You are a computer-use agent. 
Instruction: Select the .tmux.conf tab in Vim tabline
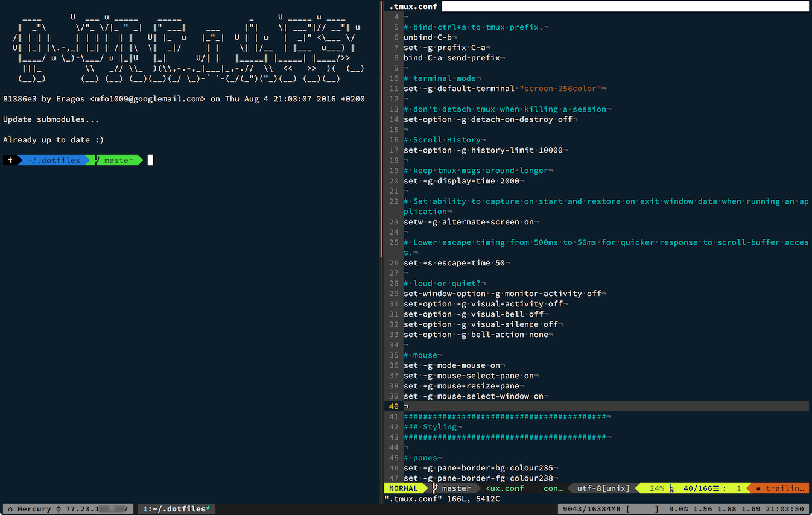[413, 7]
